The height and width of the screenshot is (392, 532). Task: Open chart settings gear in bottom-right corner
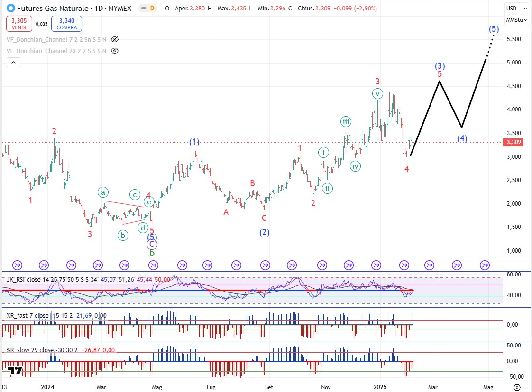tap(517, 387)
